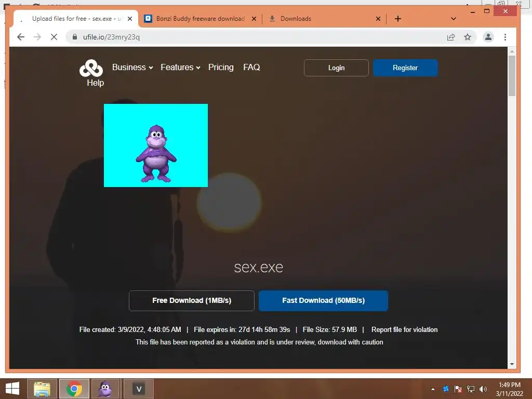Click the scrollbar up arrow
Screen dimensions: 532x399
pos(512,51)
